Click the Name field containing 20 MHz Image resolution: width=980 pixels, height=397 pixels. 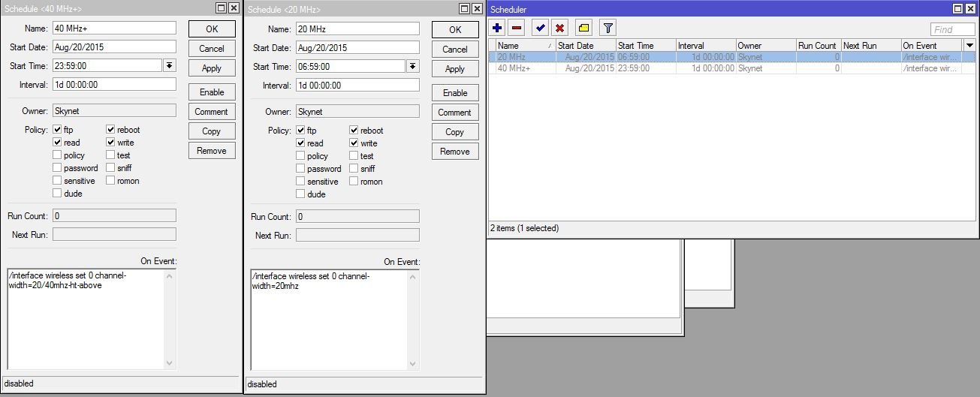click(x=357, y=29)
